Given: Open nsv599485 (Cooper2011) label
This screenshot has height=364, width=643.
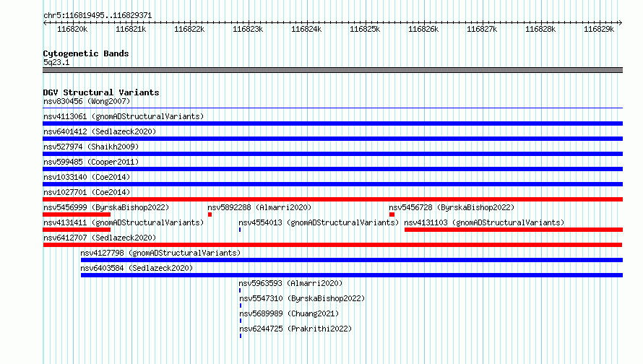Looking at the screenshot, I should click(x=91, y=162).
